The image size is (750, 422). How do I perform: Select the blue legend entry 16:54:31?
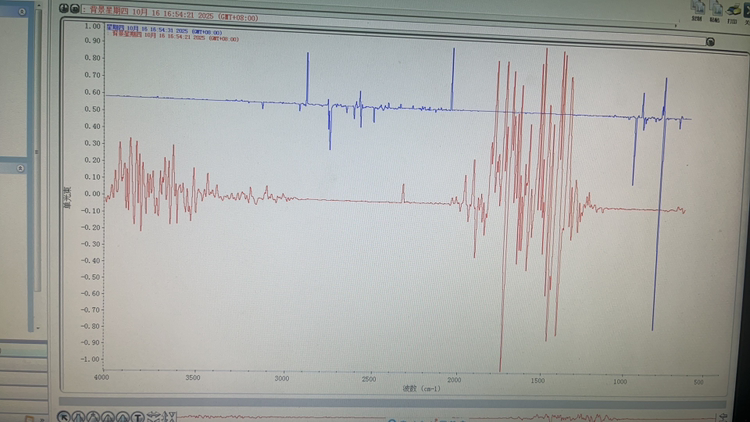pyautogui.click(x=164, y=29)
